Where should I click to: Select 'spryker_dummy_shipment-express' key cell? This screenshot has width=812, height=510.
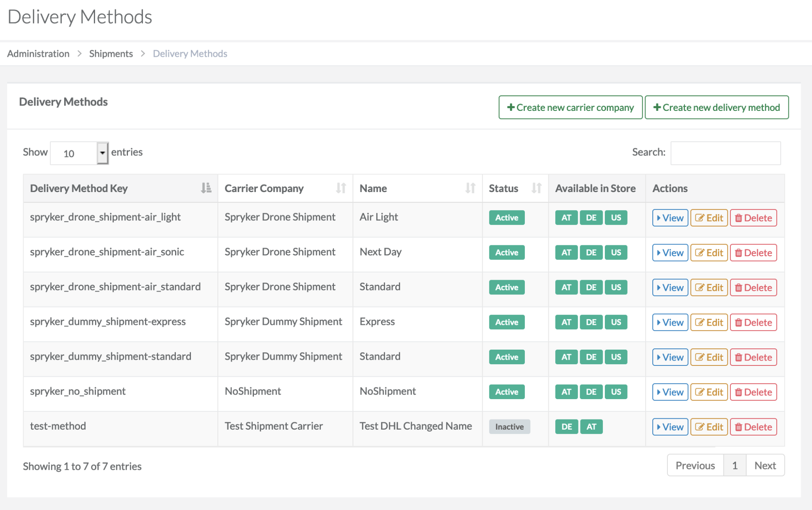[x=121, y=324]
